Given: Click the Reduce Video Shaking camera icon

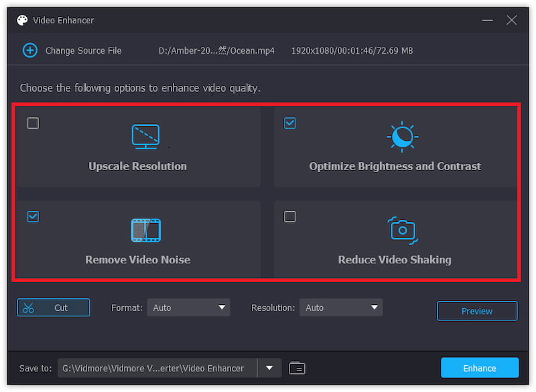Looking at the screenshot, I should click(x=403, y=230).
